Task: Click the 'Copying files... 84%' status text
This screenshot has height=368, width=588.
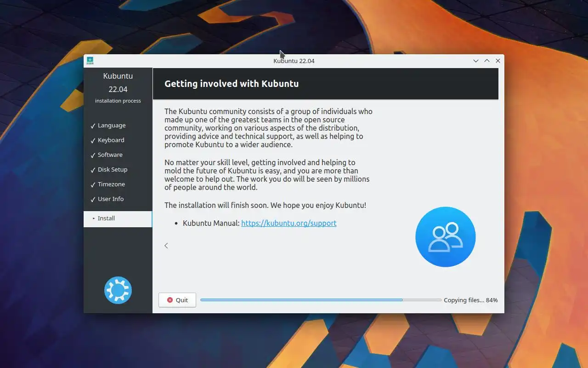Action: click(x=471, y=300)
